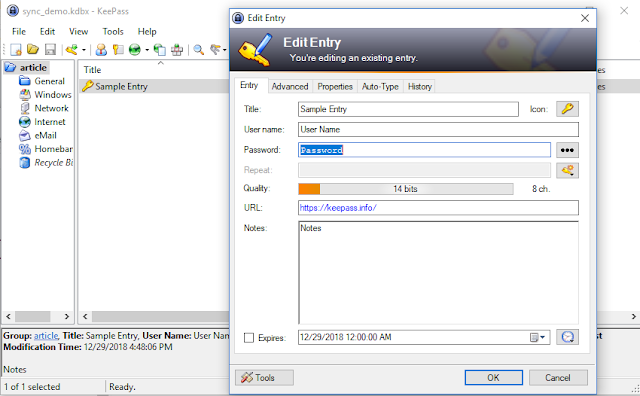Open the Show Entries dropdown arrow
The width and height of the screenshot is (640, 396).
click(224, 50)
